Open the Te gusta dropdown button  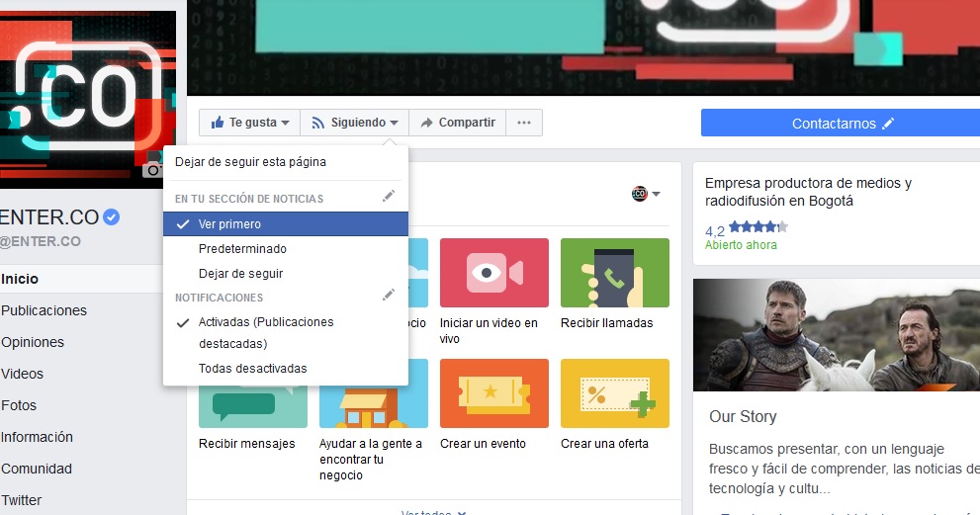[x=250, y=123]
